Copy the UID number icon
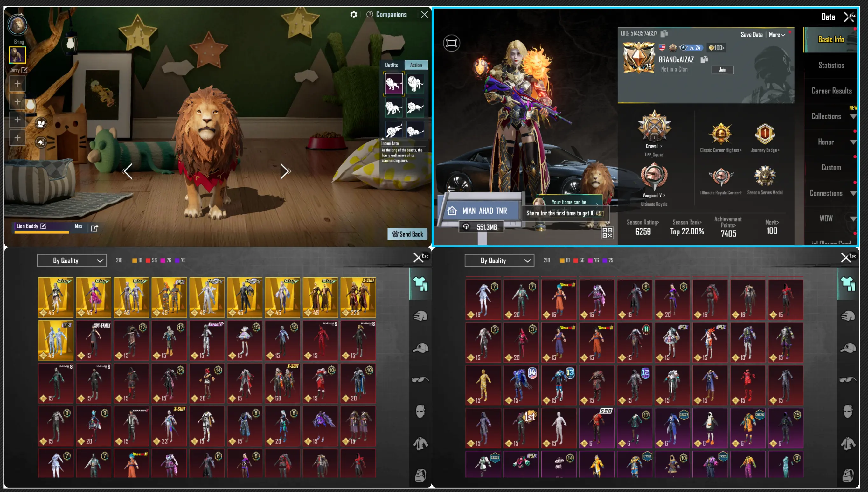The height and width of the screenshot is (492, 868). 664,33
